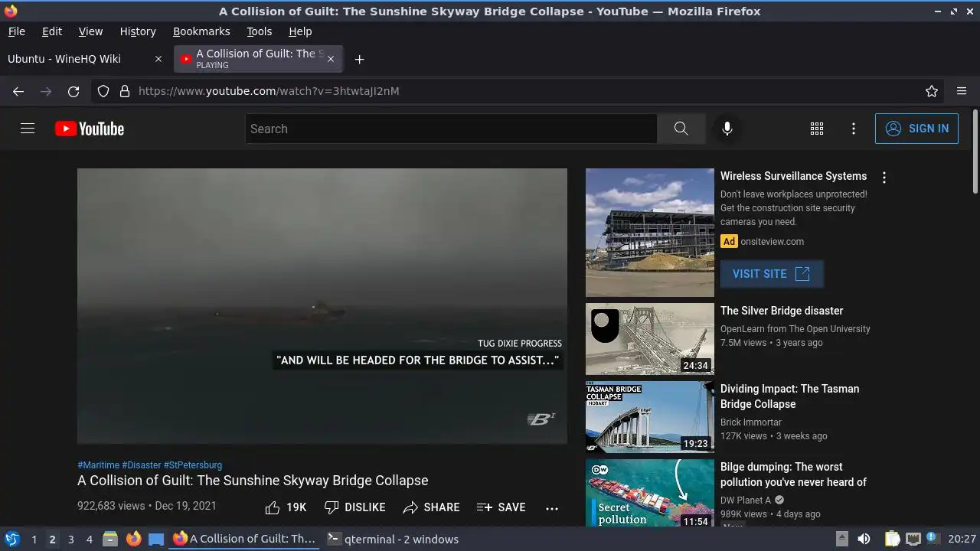Open the Tools menu
The height and width of the screenshot is (551, 980).
(x=260, y=31)
